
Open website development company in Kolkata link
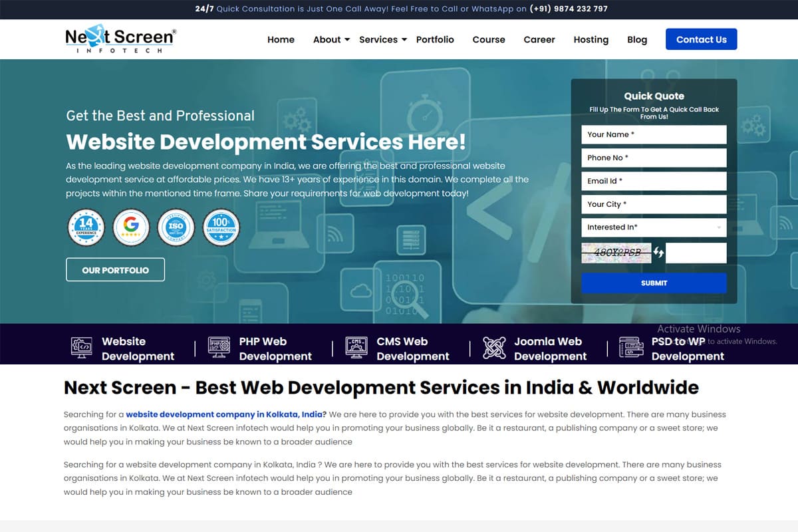click(224, 414)
